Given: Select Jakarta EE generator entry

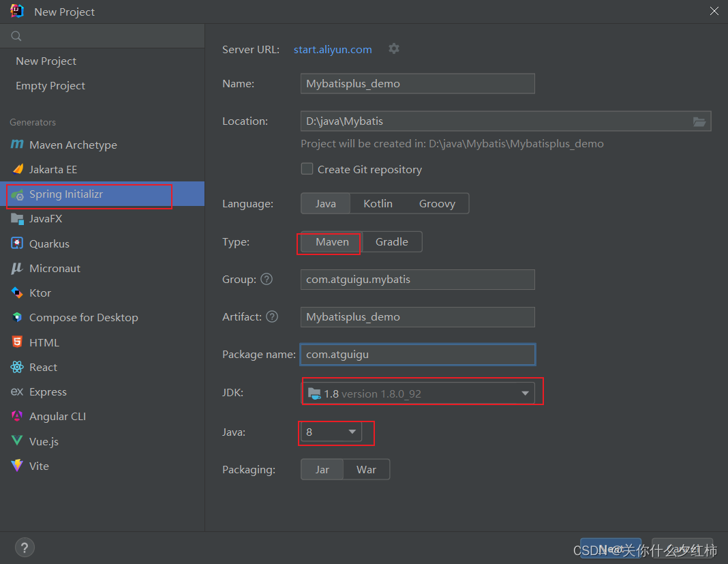Looking at the screenshot, I should (102, 169).
